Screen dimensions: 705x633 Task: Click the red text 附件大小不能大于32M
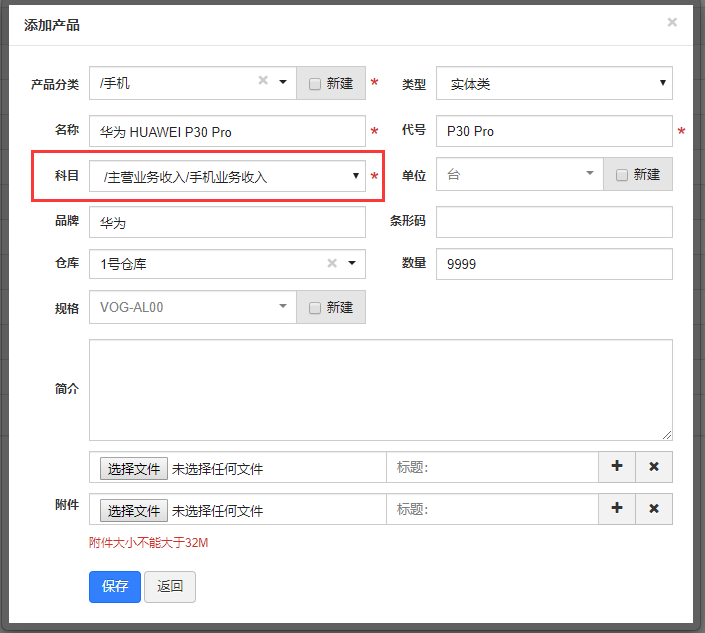click(x=148, y=543)
